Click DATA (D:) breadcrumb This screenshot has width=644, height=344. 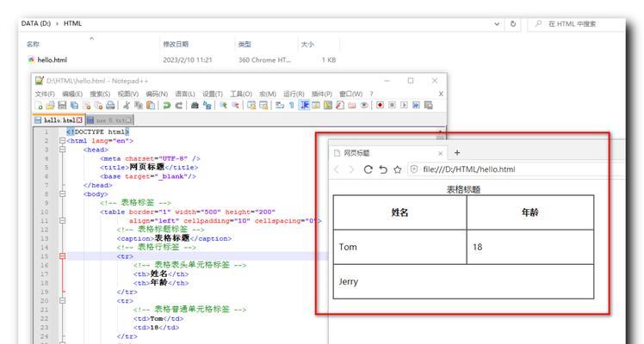36,23
